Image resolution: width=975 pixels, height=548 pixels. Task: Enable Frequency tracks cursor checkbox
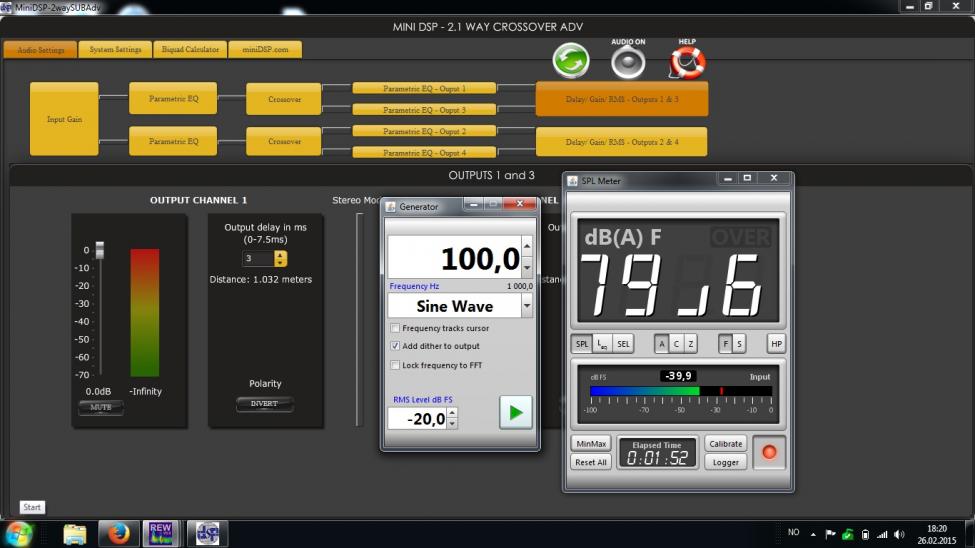click(x=395, y=328)
